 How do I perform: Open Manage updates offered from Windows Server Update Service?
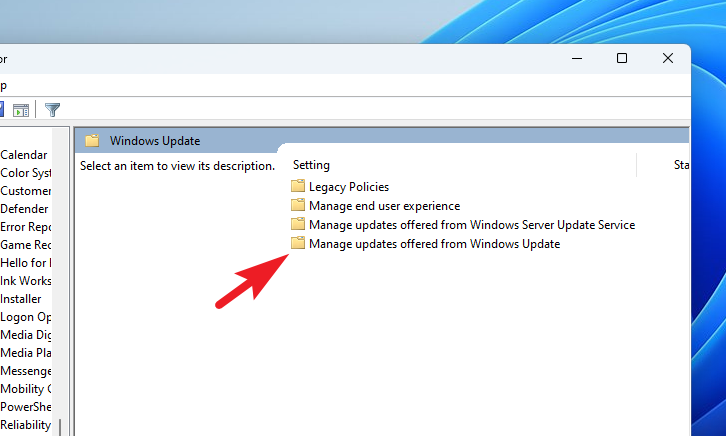(463, 224)
